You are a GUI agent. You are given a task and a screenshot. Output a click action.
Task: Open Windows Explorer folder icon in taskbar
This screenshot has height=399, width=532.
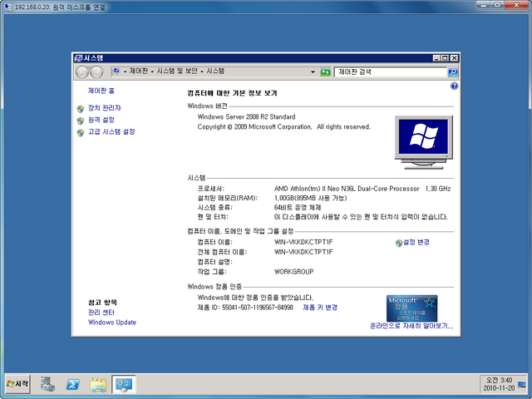pos(98,385)
